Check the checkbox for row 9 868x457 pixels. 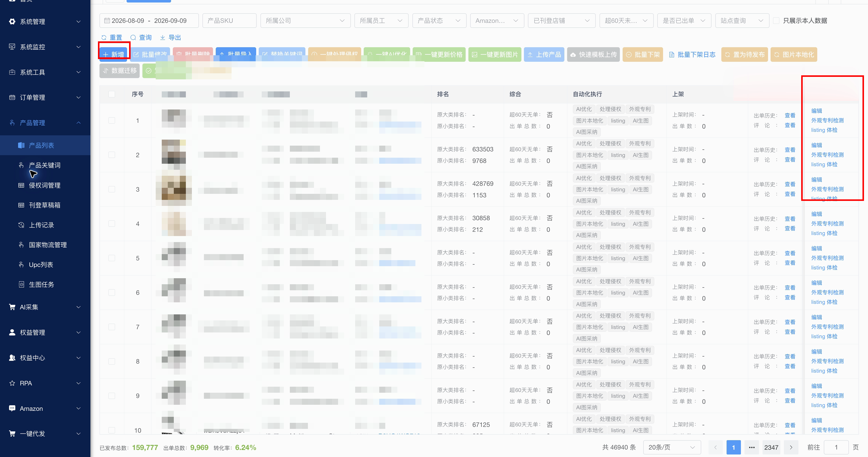point(112,396)
